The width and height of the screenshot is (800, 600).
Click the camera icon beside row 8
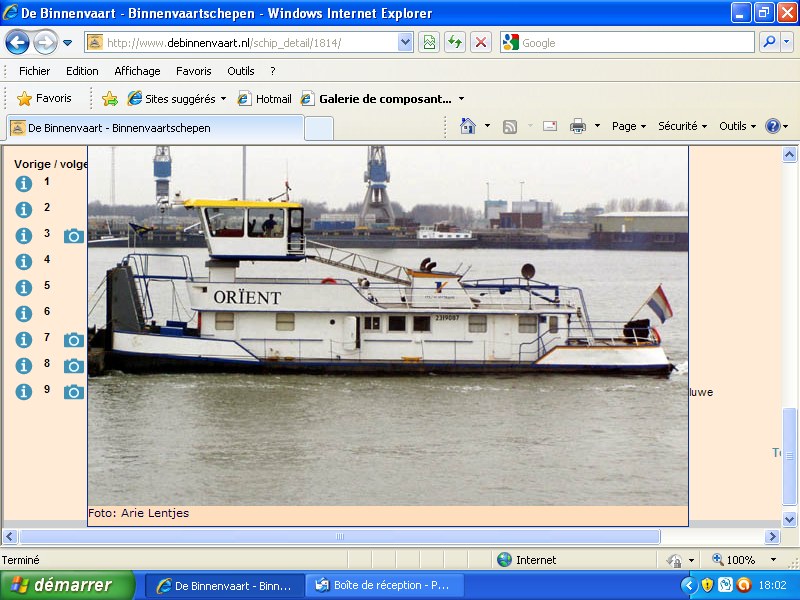[73, 366]
